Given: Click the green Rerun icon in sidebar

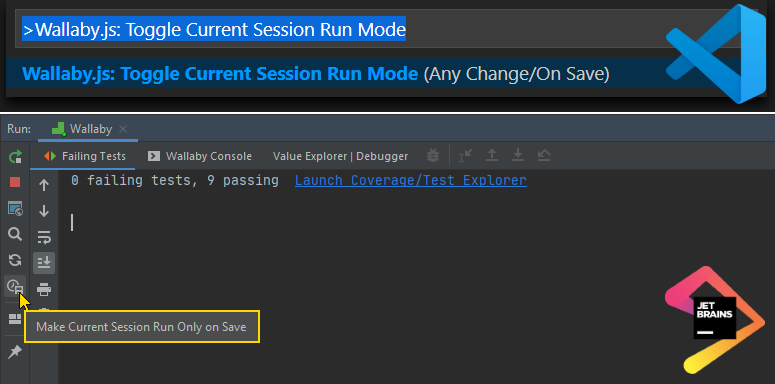Looking at the screenshot, I should pyautogui.click(x=15, y=157).
